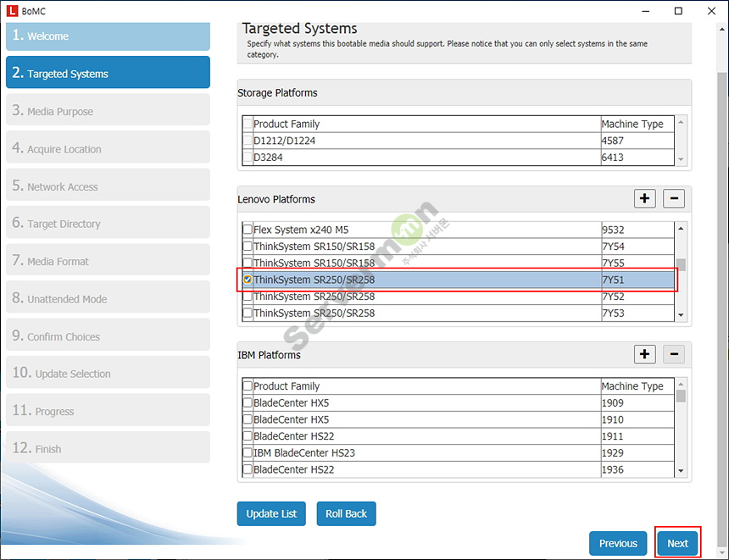Viewport: 729px width, 560px height.
Task: Uncheck ThinkSystem SR250/SR258 7Y51 checkbox
Action: click(x=248, y=280)
